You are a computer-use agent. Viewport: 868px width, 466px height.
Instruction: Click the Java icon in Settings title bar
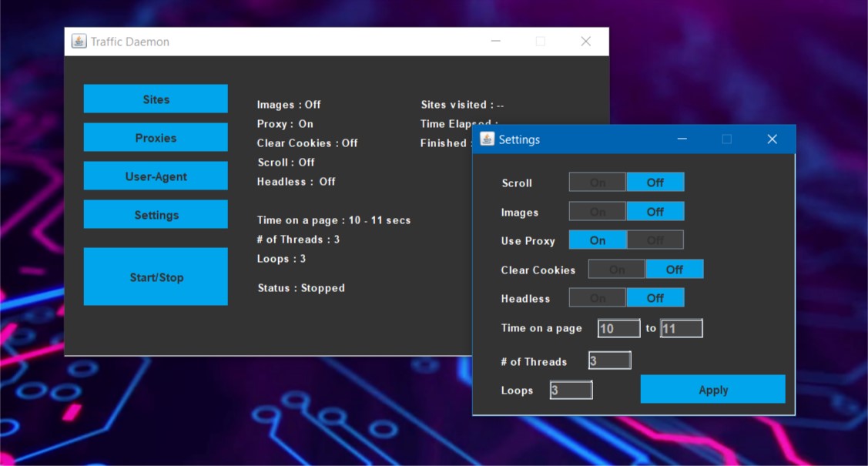click(487, 139)
